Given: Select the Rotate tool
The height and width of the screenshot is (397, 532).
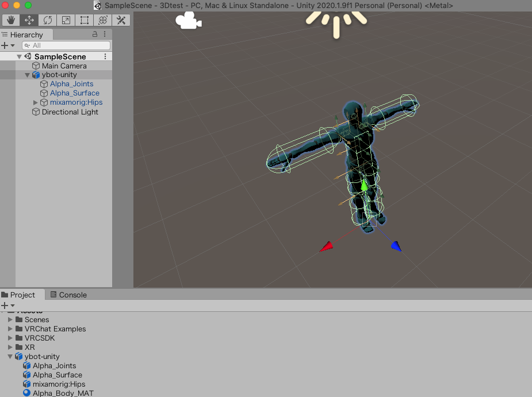Looking at the screenshot, I should [x=48, y=20].
